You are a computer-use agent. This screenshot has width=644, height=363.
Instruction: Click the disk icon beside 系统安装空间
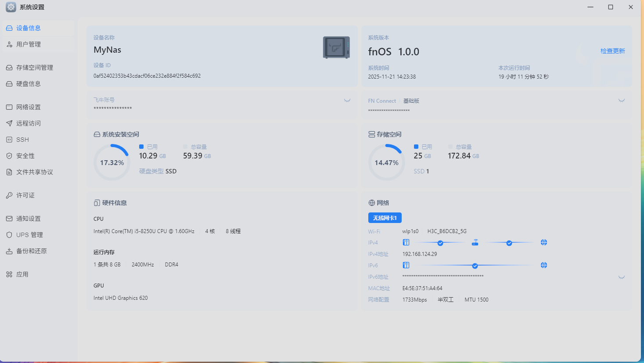pyautogui.click(x=97, y=134)
